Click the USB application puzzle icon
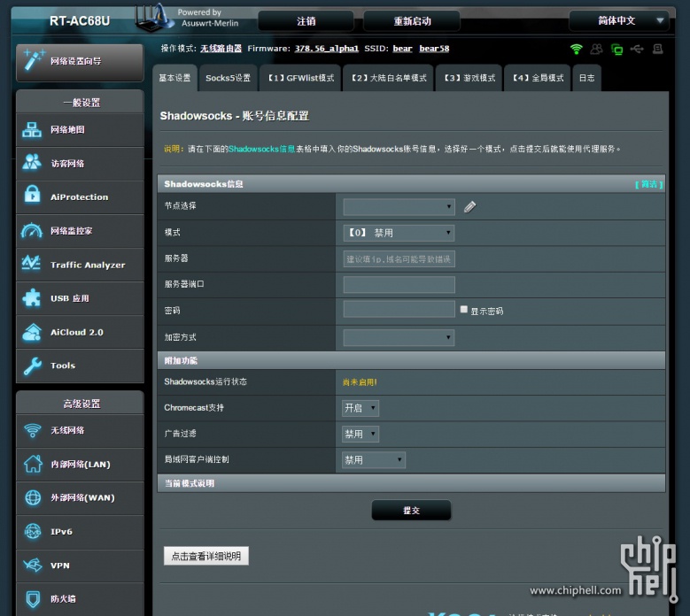690x616 pixels. pos(32,298)
